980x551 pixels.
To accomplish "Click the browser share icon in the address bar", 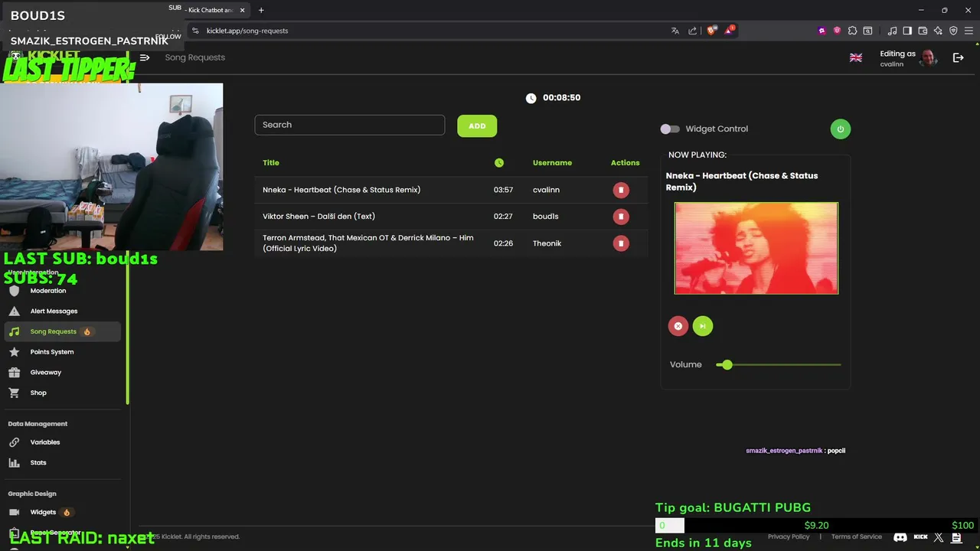I will point(693,31).
